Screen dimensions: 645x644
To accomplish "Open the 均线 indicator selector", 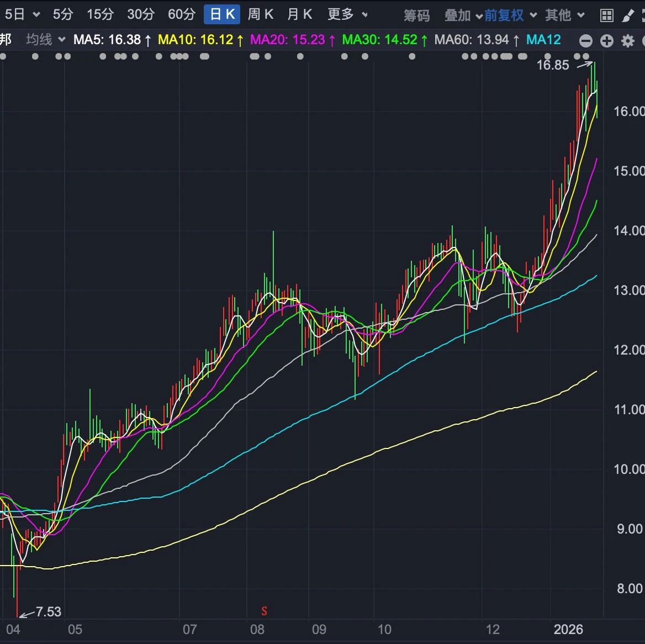I will click(x=45, y=40).
